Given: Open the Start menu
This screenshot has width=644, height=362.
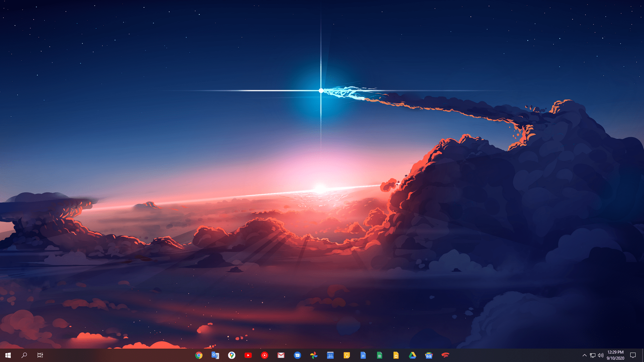Looking at the screenshot, I should [7, 355].
